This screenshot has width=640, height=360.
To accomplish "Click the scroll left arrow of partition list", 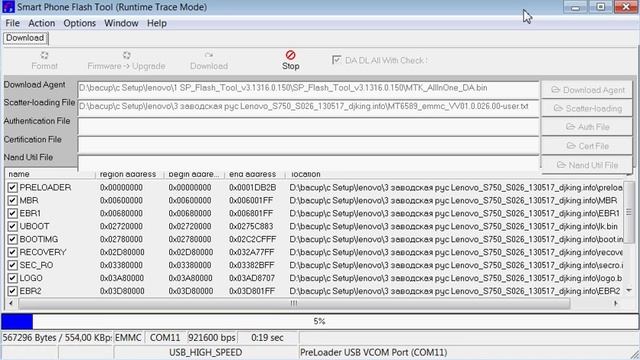I will coord(11,303).
